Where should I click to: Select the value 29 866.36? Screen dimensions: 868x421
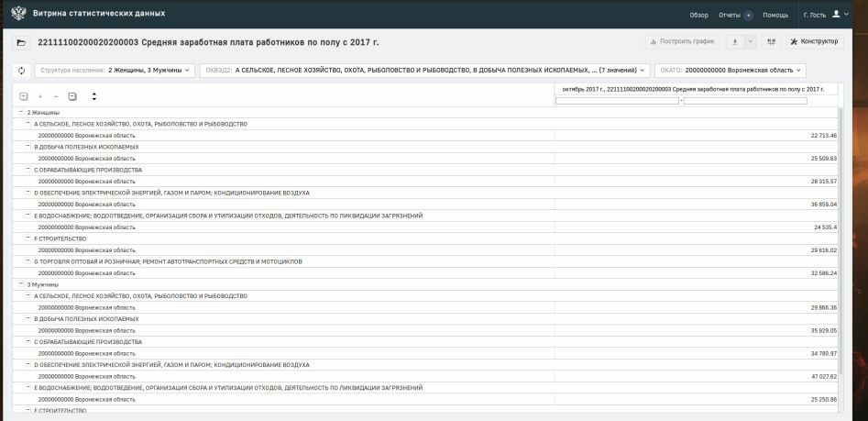coord(824,307)
